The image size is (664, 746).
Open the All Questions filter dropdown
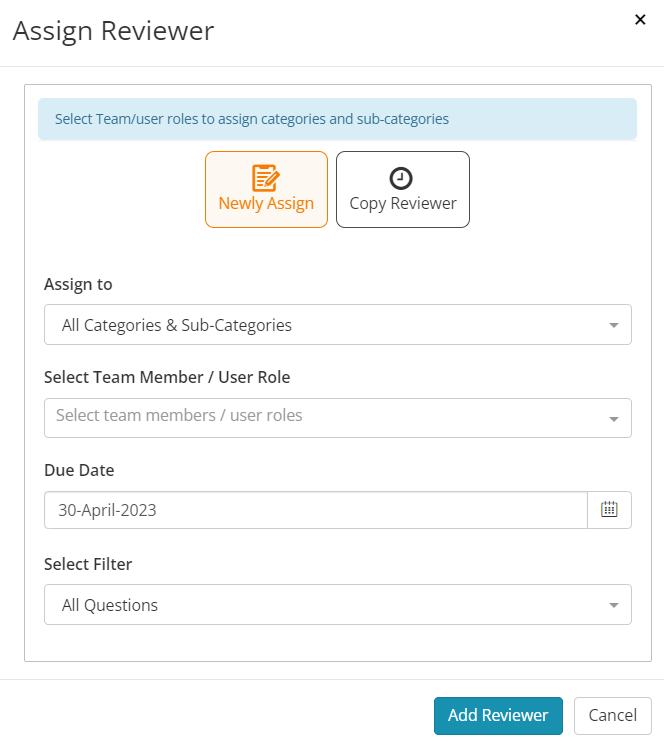338,604
